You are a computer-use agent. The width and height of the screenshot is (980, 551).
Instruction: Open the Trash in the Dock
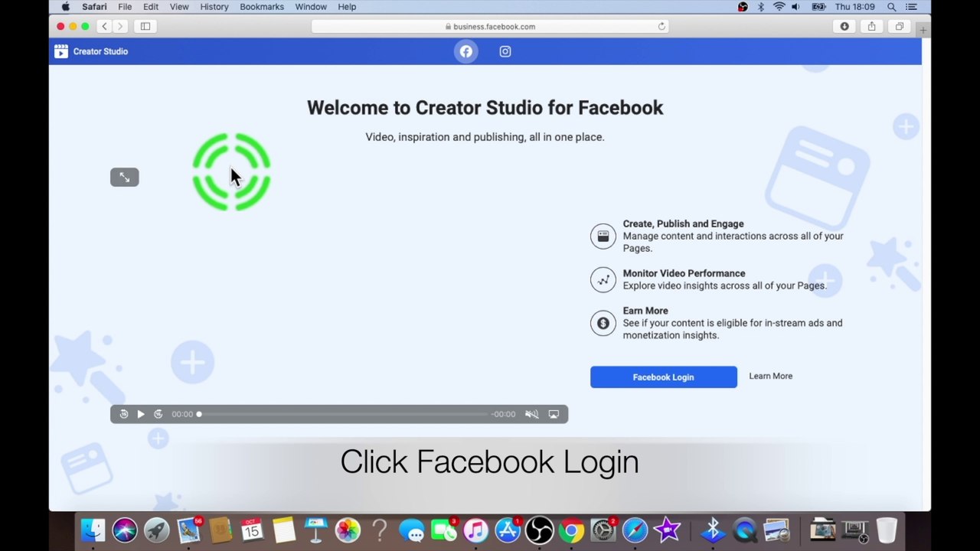click(x=887, y=530)
